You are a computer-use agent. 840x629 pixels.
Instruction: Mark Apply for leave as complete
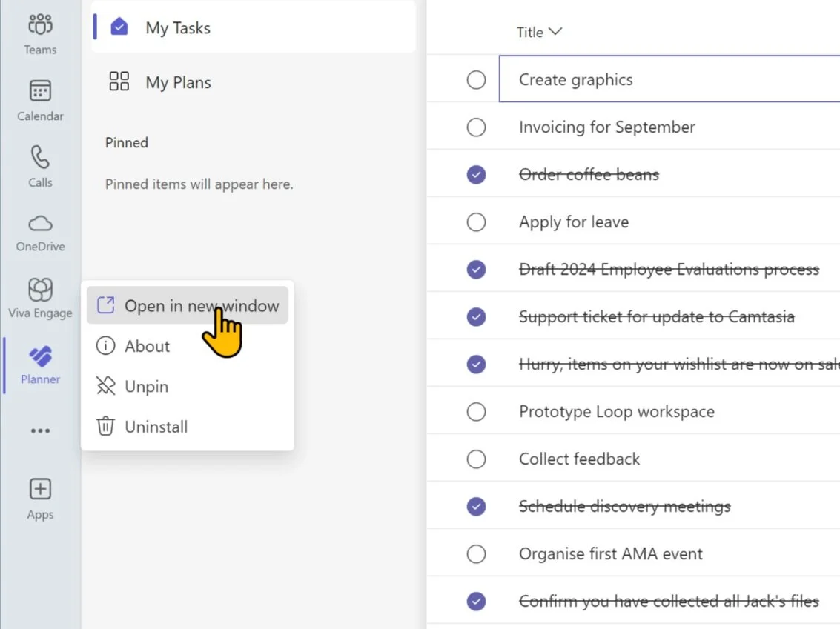pos(476,222)
